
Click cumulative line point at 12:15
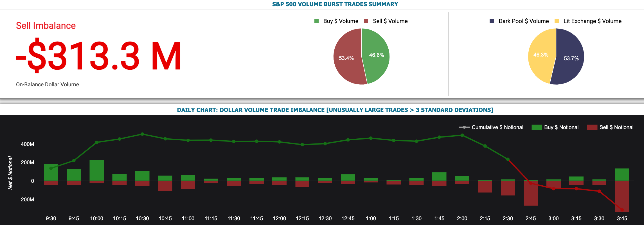(x=302, y=145)
